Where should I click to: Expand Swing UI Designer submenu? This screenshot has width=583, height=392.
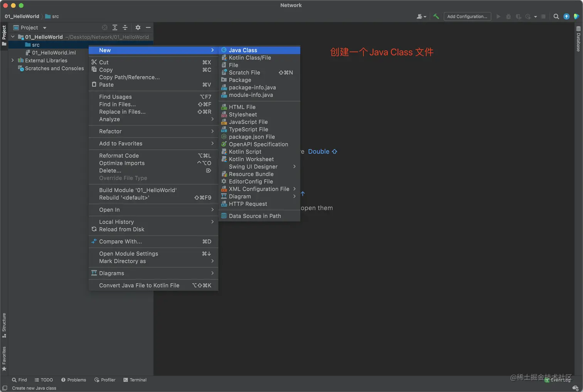259,167
